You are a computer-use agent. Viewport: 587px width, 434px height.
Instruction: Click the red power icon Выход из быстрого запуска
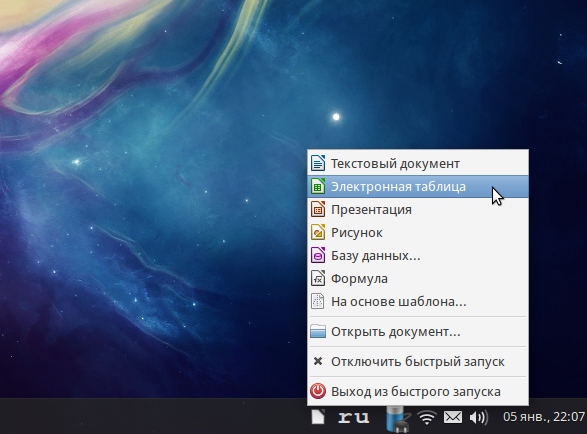pyautogui.click(x=318, y=391)
